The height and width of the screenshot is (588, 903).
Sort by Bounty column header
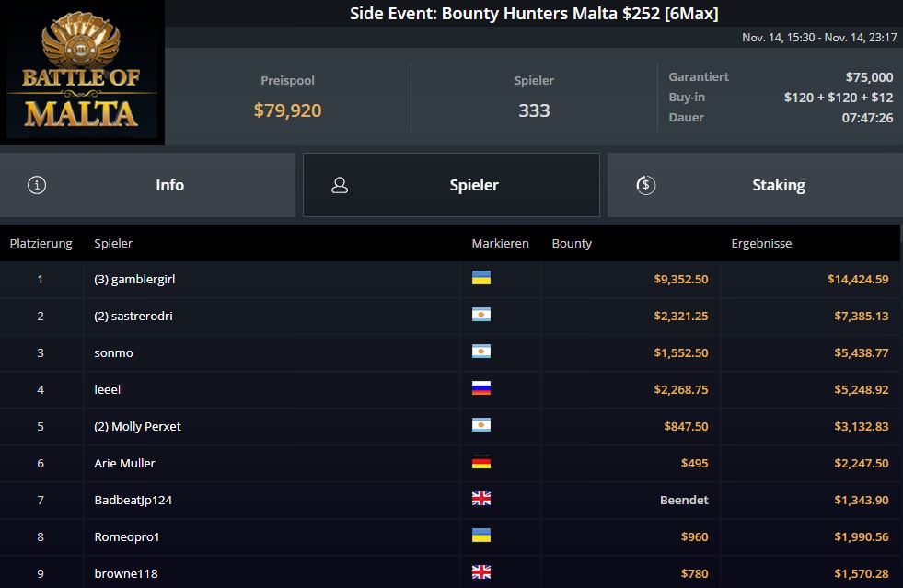[572, 244]
